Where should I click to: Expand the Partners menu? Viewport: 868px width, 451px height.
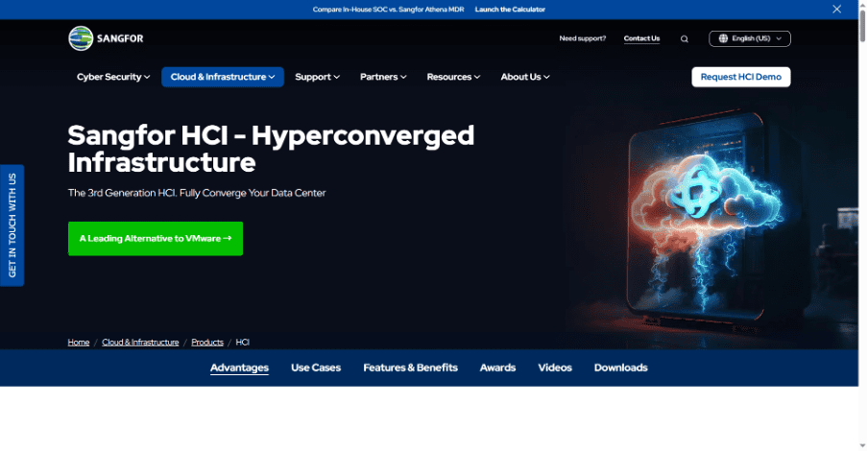click(383, 77)
